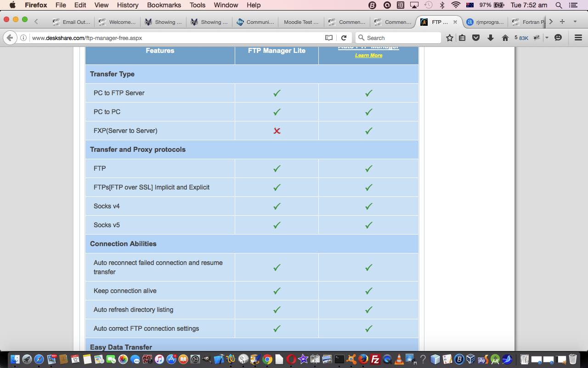Follow the Learn More link
Viewport: 588px width, 368px height.
(x=368, y=55)
